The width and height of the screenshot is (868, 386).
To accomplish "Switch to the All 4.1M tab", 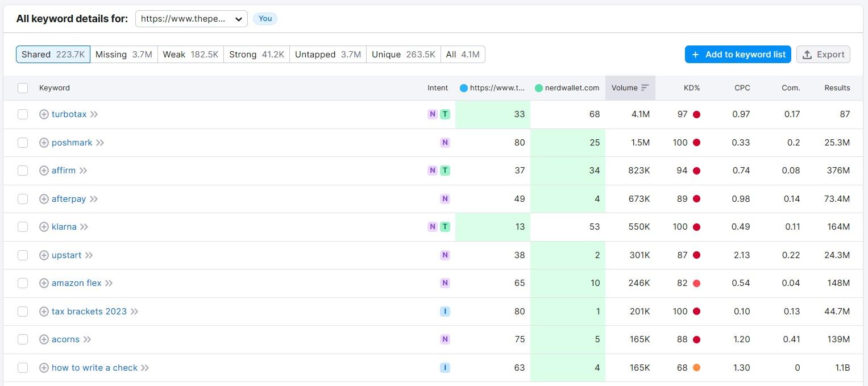I will point(463,55).
